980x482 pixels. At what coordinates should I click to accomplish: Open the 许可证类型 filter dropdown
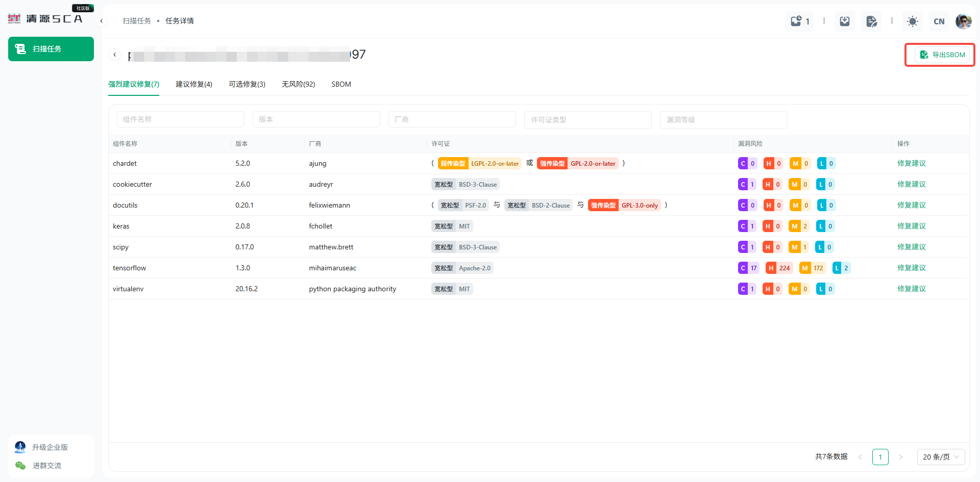tap(587, 119)
